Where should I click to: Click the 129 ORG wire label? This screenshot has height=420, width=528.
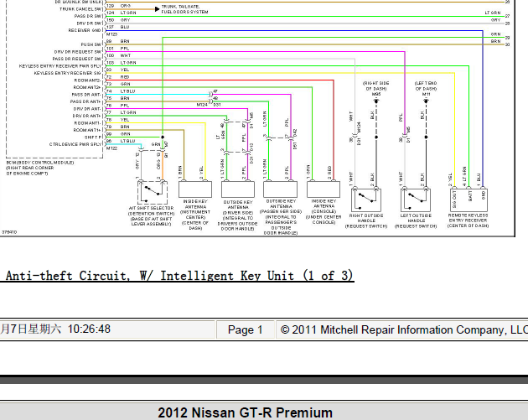[x=118, y=6]
